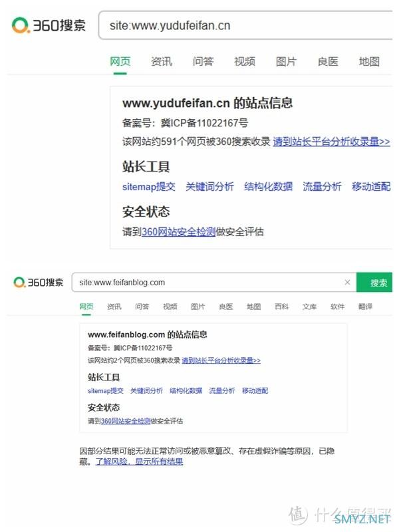Select 网页 tab in the top search
This screenshot has width=399, height=532.
point(120,61)
